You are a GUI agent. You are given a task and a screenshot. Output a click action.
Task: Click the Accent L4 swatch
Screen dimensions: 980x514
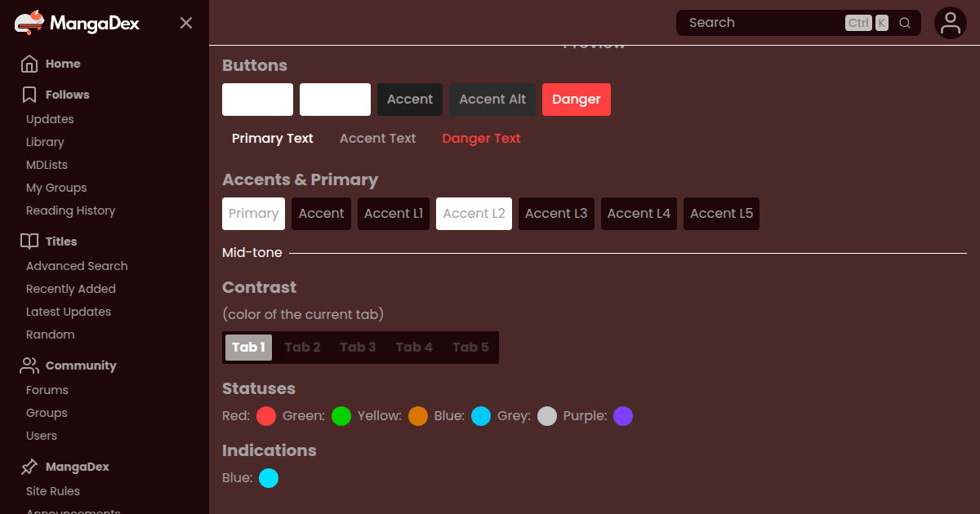(x=639, y=214)
